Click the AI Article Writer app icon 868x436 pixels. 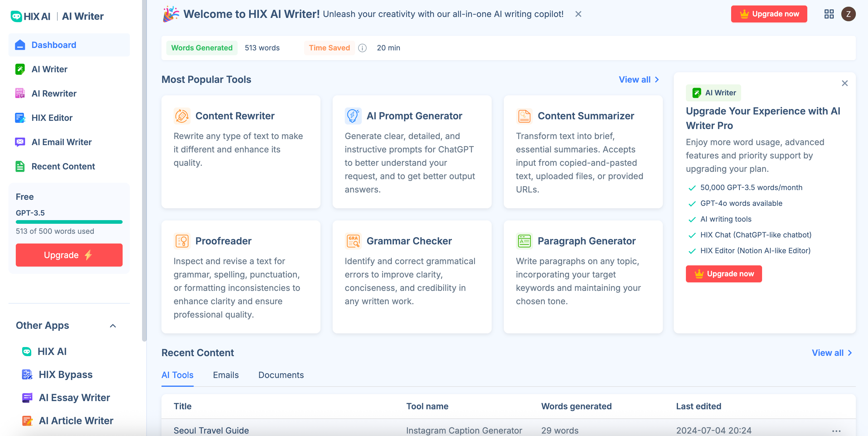pyautogui.click(x=27, y=421)
